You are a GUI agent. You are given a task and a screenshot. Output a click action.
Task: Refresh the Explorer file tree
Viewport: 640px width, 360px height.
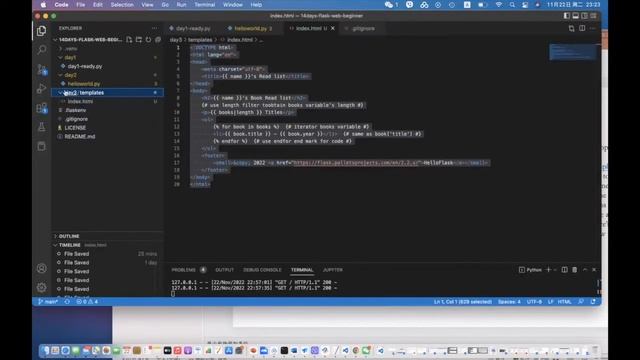pyautogui.click(x=148, y=40)
